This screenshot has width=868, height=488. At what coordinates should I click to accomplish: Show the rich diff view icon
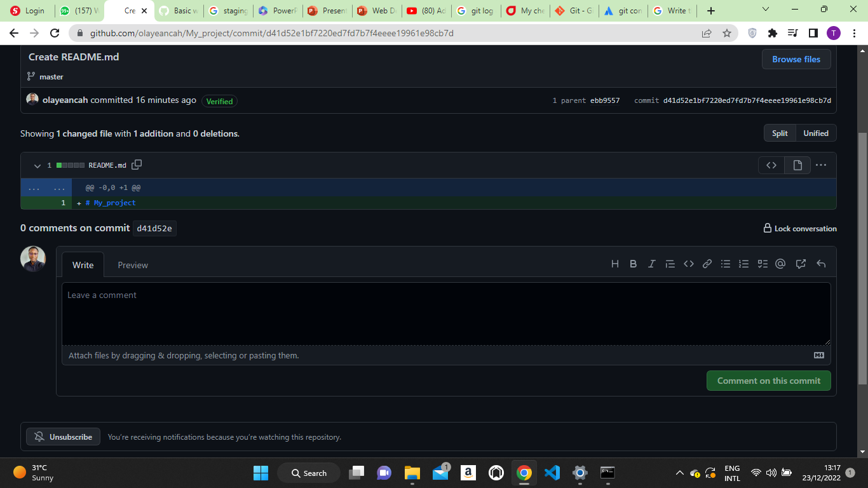797,165
